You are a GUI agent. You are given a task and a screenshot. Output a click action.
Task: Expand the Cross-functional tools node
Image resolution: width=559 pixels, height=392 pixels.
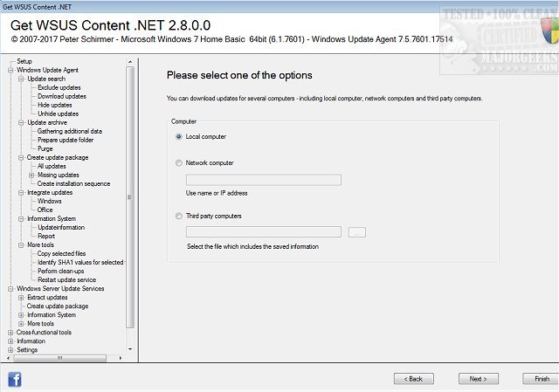coord(10,333)
